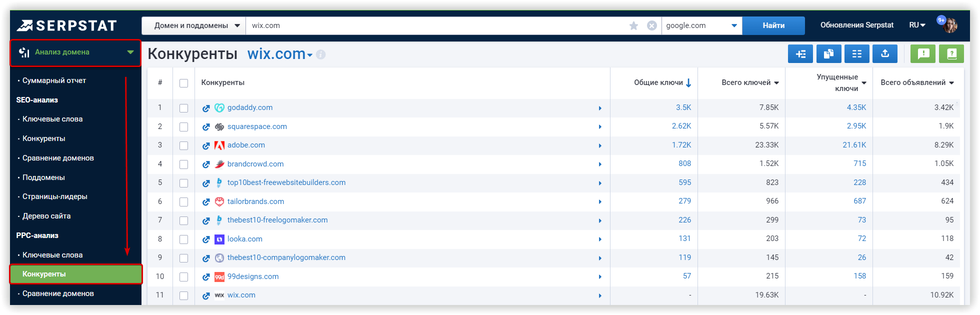Open Поддомены in sidebar
980x315 pixels.
tap(43, 177)
